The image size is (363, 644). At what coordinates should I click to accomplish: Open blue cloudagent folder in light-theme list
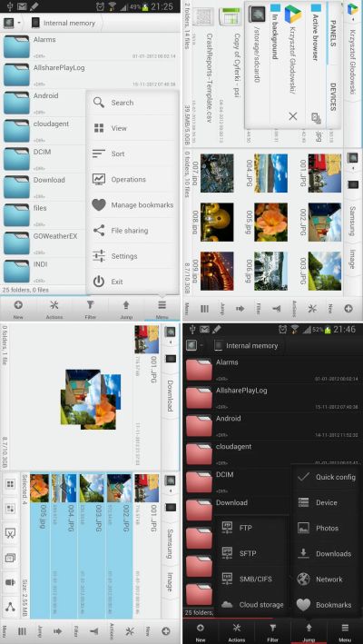point(43,131)
